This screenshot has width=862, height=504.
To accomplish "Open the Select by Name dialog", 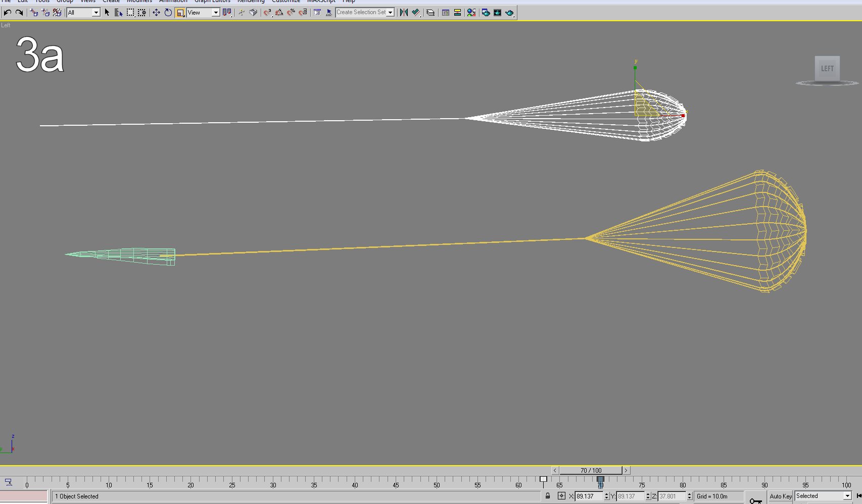I will coord(118,13).
